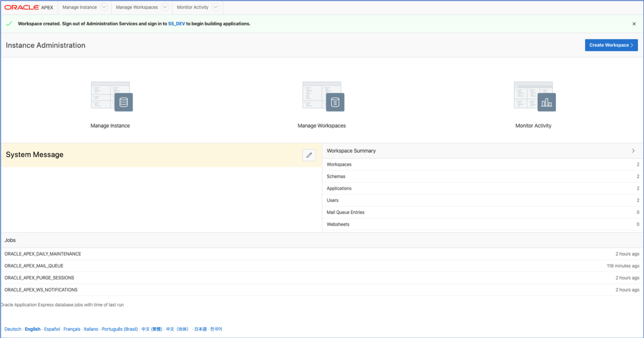This screenshot has width=644, height=338.
Task: Select the Websheets summary row
Action: pyautogui.click(x=483, y=224)
